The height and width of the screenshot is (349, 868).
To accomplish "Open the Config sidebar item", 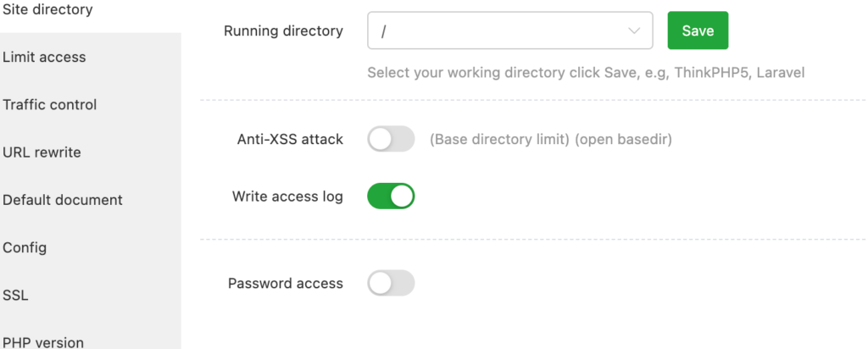I will click(90, 247).
